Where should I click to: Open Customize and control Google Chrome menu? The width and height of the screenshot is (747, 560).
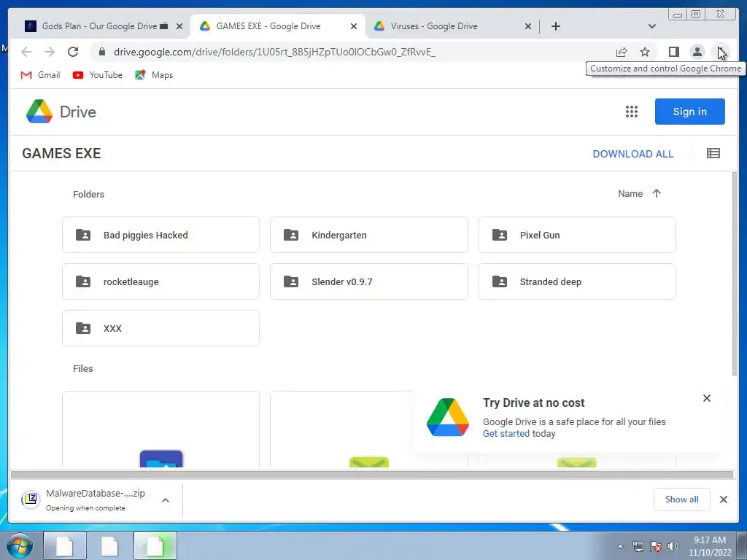point(721,52)
